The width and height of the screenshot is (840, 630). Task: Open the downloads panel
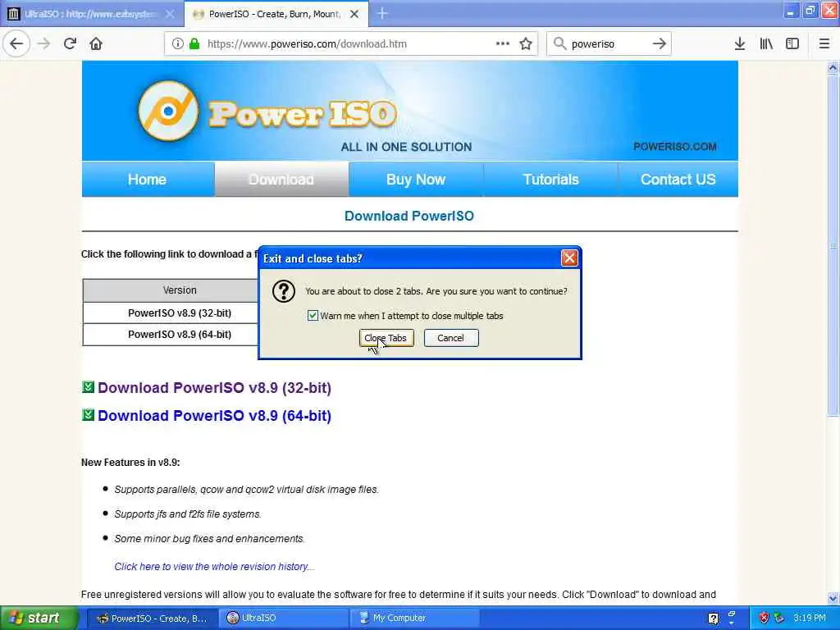(x=740, y=43)
